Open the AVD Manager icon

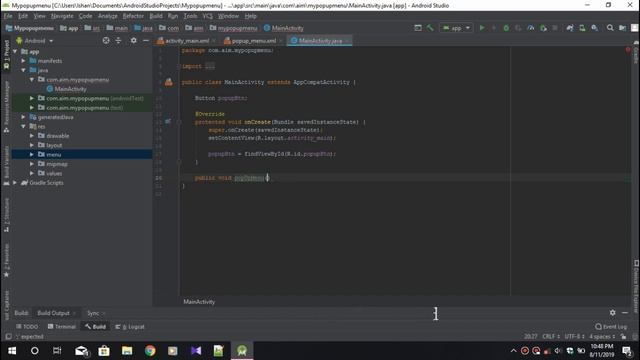pos(582,28)
